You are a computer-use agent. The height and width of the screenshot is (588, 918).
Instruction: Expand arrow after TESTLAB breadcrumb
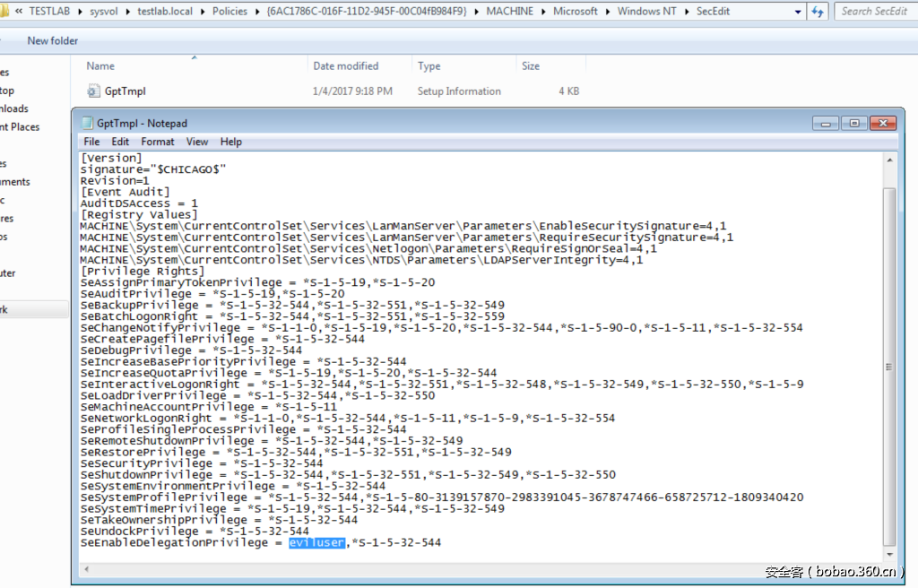80,11
